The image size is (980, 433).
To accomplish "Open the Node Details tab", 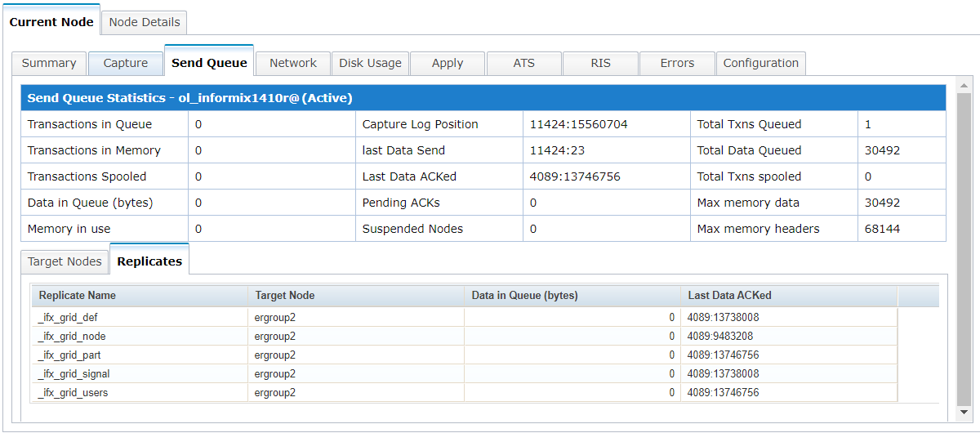I will pos(145,22).
